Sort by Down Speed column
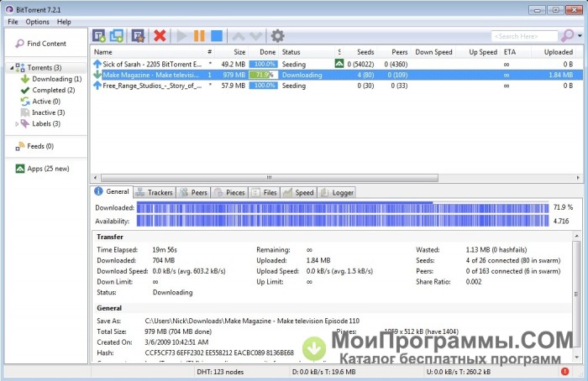 (433, 52)
